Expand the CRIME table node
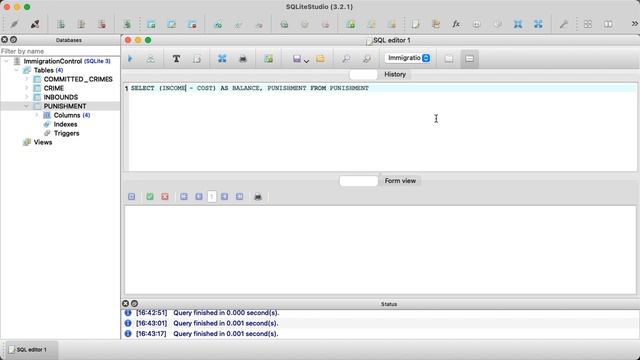640x360 pixels. coord(27,88)
